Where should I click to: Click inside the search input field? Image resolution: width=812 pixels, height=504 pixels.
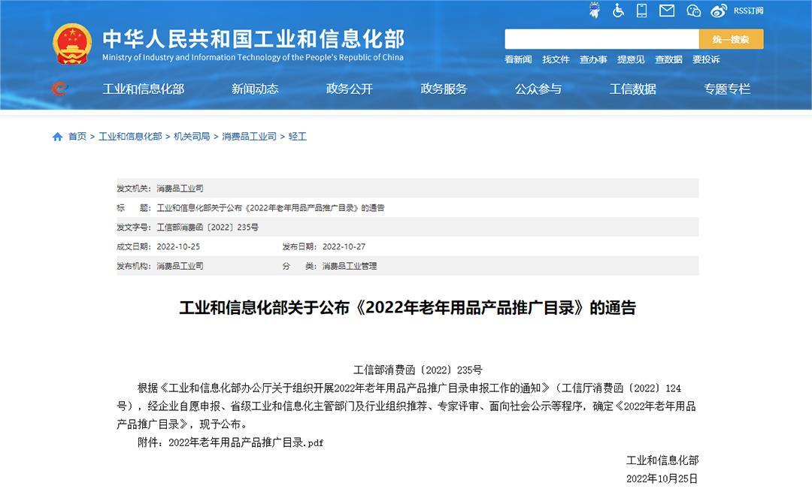601,39
